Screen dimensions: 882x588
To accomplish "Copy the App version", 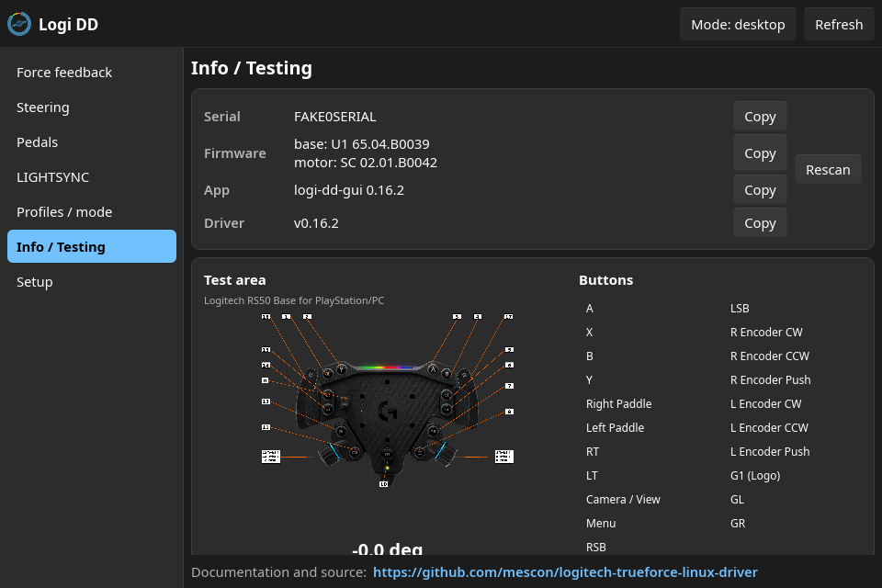I will (x=760, y=190).
